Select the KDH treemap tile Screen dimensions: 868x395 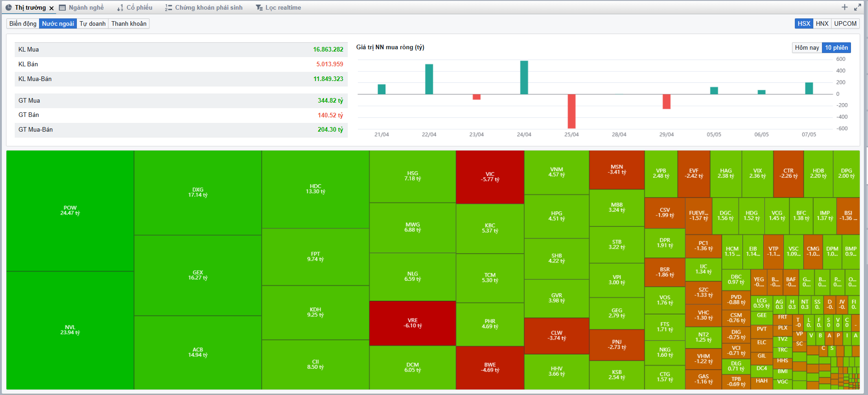coord(316,313)
